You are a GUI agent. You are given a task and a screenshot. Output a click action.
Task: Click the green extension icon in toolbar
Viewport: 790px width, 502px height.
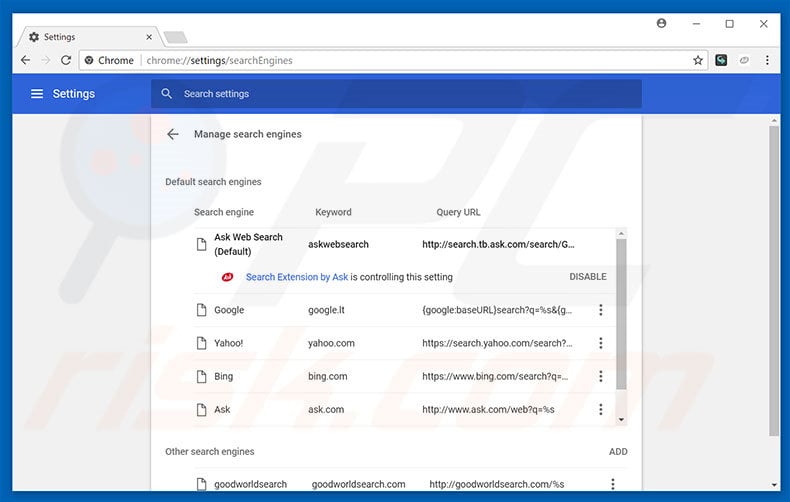tap(721, 60)
